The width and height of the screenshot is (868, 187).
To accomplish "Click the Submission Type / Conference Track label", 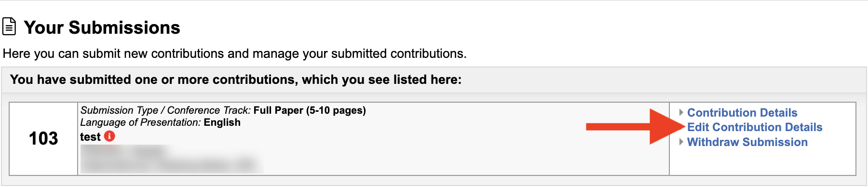I will [165, 110].
